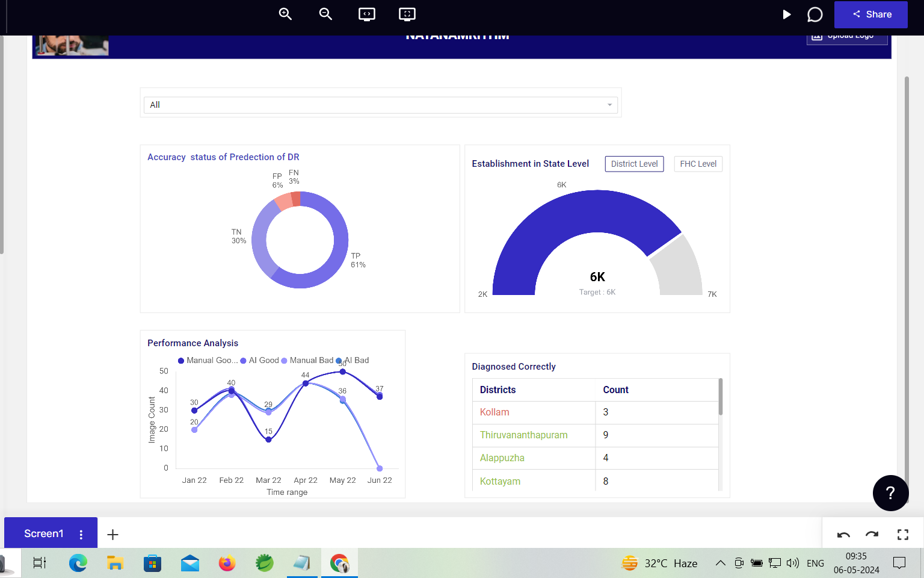Toggle Manual Bad legend series

click(x=307, y=360)
